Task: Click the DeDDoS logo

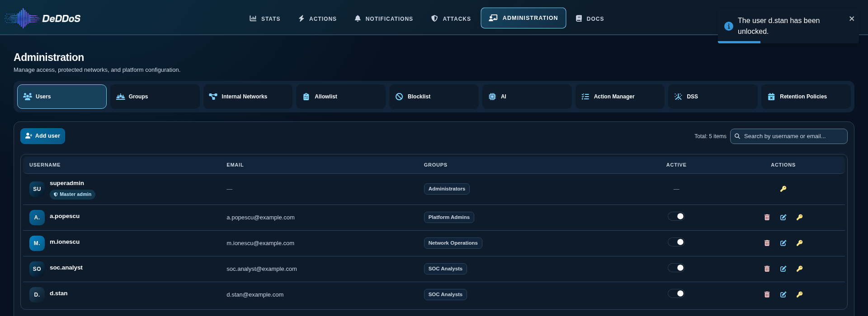Action: click(x=42, y=19)
